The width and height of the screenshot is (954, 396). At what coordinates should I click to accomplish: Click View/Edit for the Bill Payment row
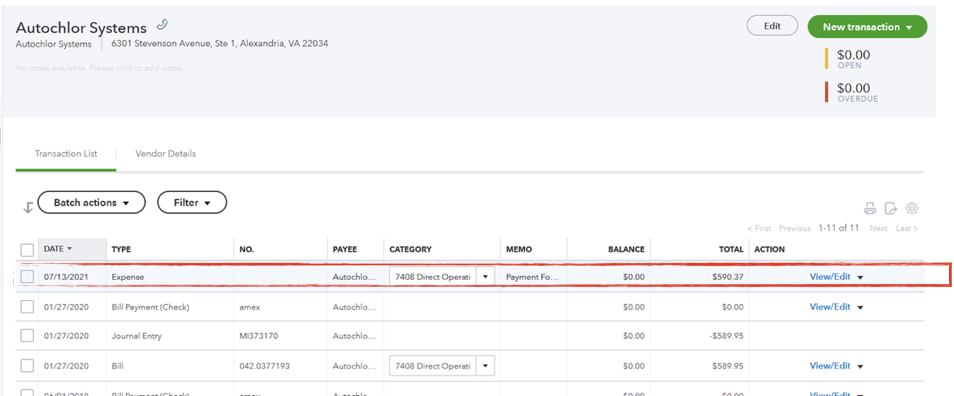830,307
